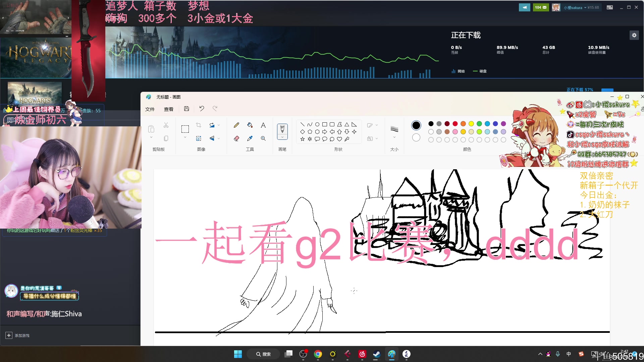Choose the Curve shape

(310, 124)
